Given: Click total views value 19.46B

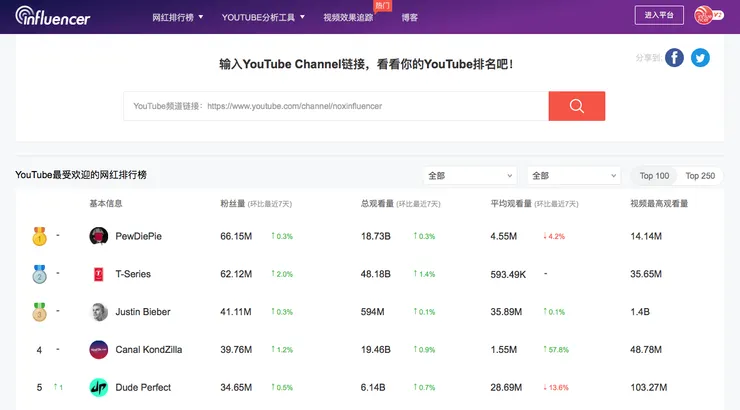Looking at the screenshot, I should tap(376, 350).
